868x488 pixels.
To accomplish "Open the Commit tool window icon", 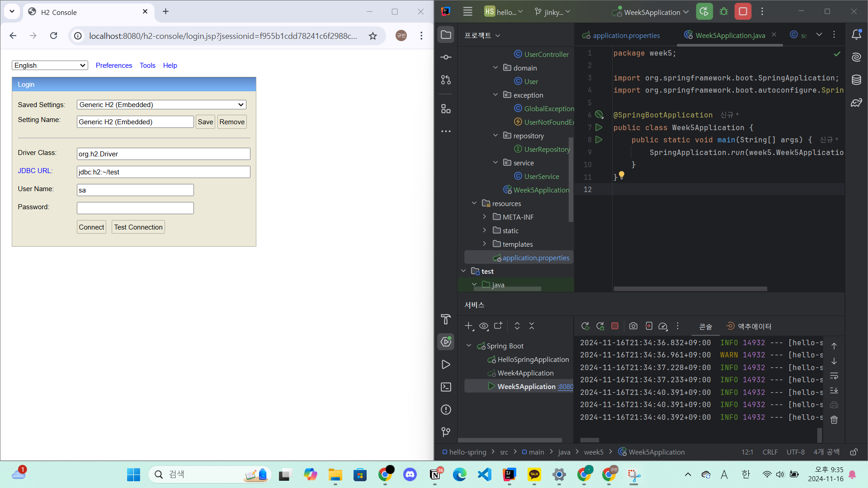I will (446, 57).
